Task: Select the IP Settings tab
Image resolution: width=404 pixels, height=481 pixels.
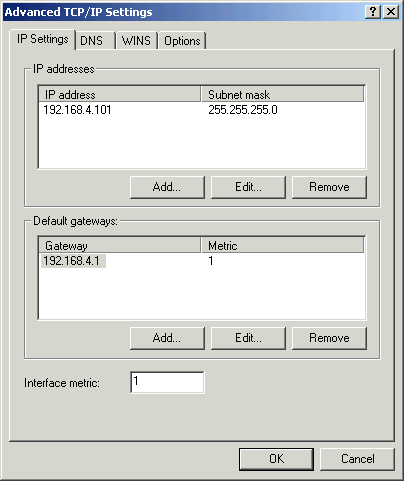Action: click(43, 39)
